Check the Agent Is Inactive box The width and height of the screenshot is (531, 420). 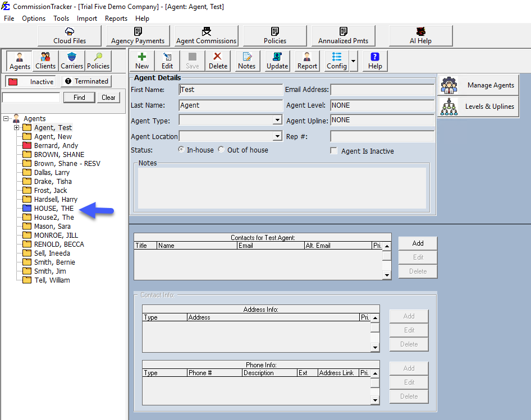pyautogui.click(x=334, y=151)
